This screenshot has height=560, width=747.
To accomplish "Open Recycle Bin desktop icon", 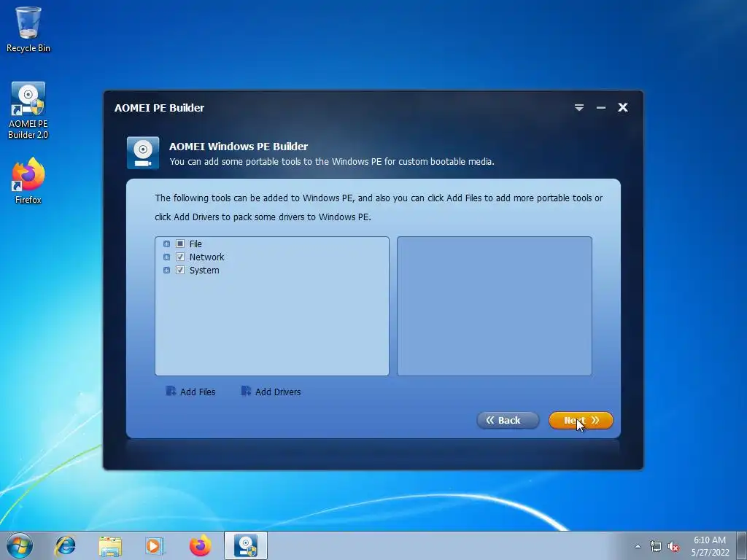I will tap(28, 28).
